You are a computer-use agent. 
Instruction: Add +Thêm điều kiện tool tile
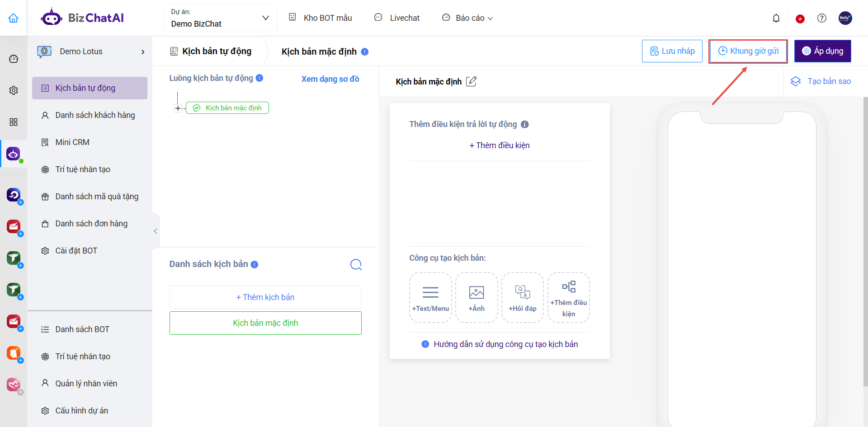click(x=569, y=297)
